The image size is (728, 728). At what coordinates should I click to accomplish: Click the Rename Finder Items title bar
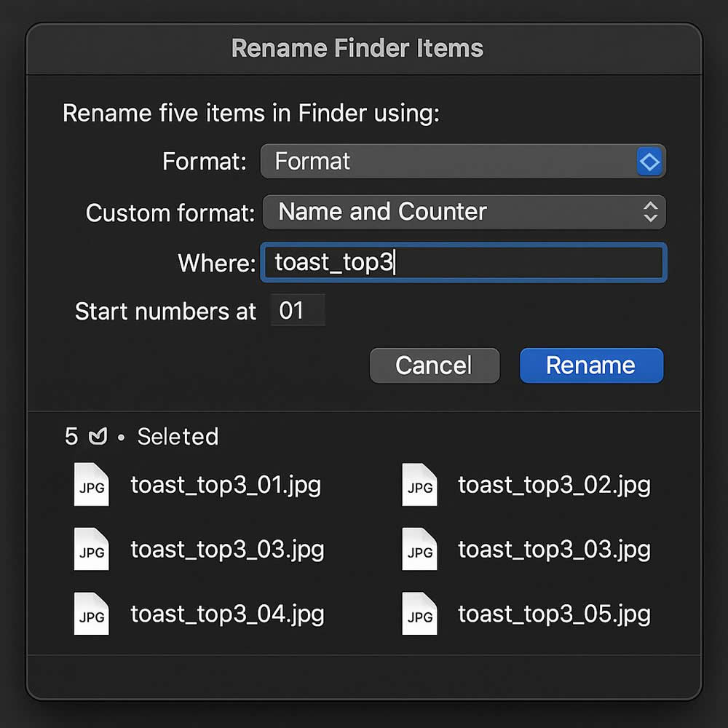(x=357, y=49)
